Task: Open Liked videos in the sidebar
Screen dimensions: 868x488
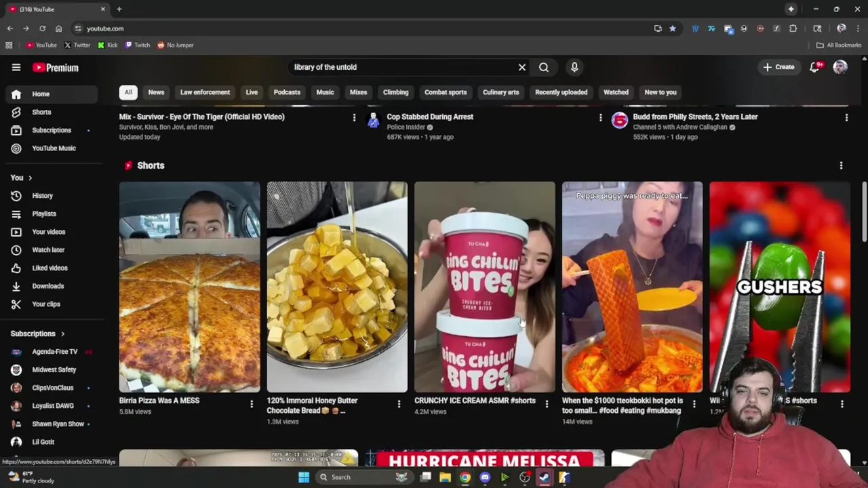Action: [x=53, y=268]
